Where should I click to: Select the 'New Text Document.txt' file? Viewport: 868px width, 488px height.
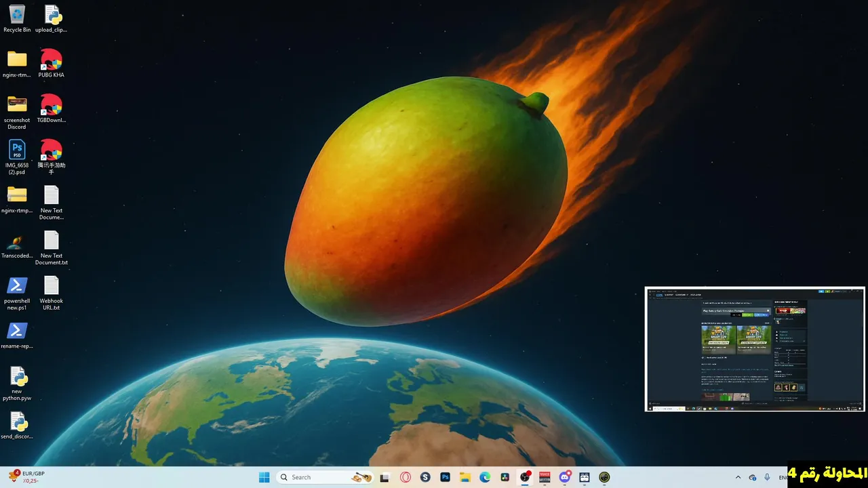tap(52, 248)
